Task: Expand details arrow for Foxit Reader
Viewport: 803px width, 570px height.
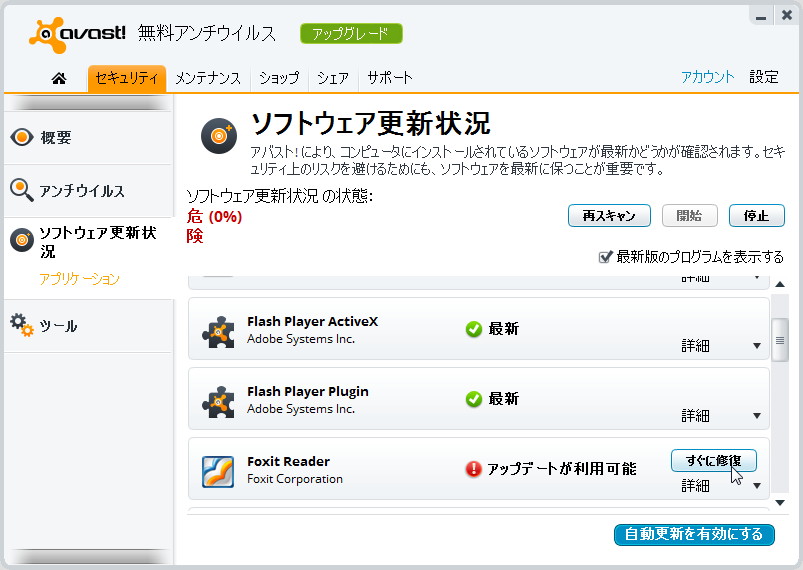Action: tap(757, 486)
